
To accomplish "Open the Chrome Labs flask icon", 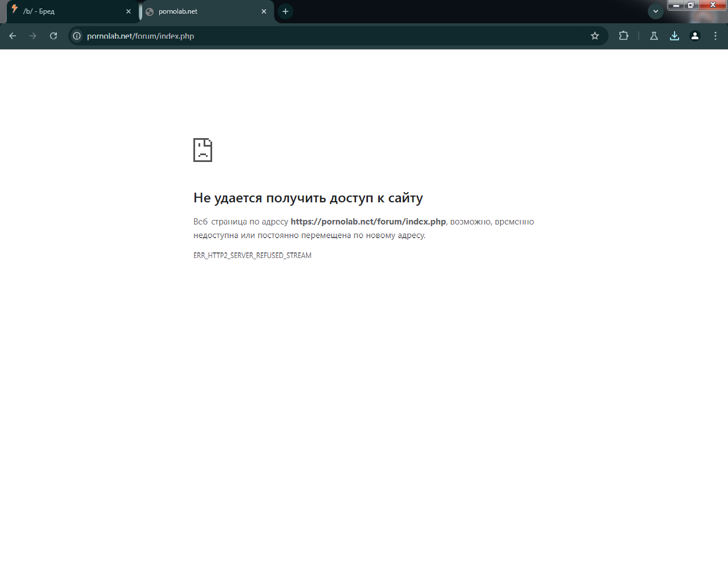I will pyautogui.click(x=654, y=36).
